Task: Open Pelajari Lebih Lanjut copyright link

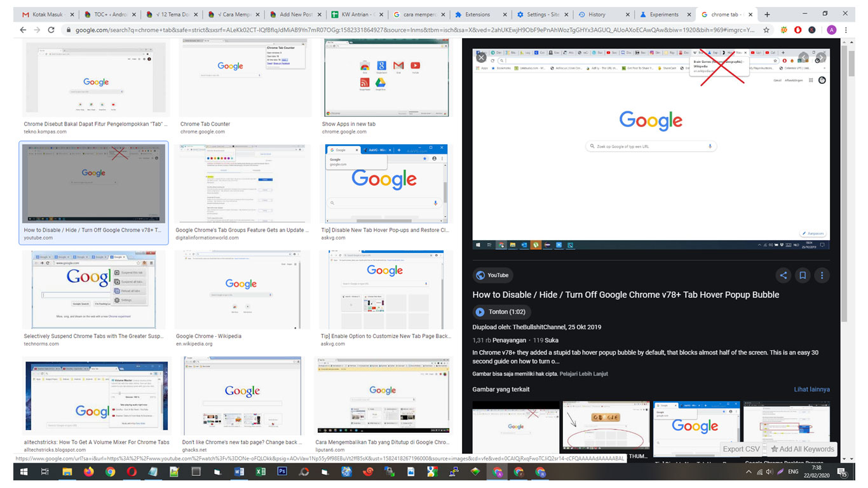Action: [x=584, y=374]
